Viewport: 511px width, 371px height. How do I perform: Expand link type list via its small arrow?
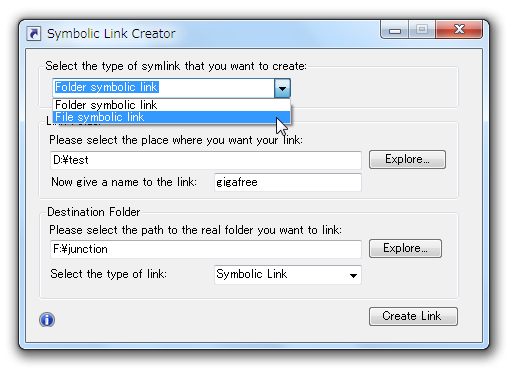[353, 275]
